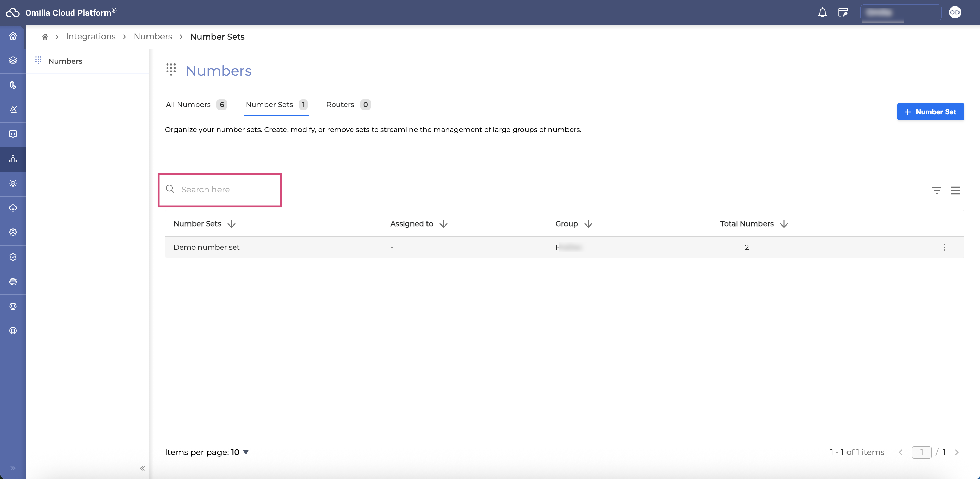
Task: Click the balance scale icon in sidebar
Action: (13, 306)
